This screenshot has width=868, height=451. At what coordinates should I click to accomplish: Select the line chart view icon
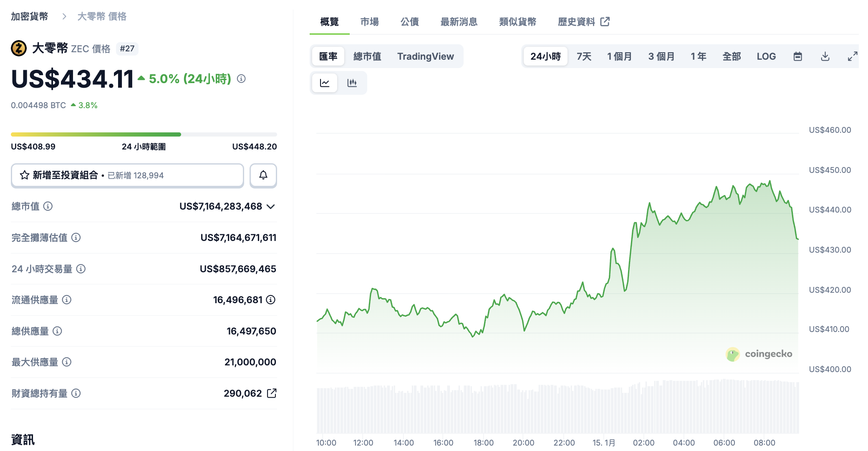click(x=325, y=83)
